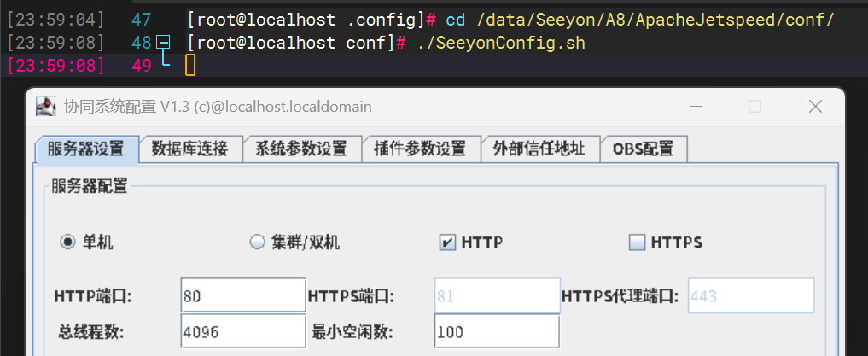Open the 数据库连接 tab

190,149
